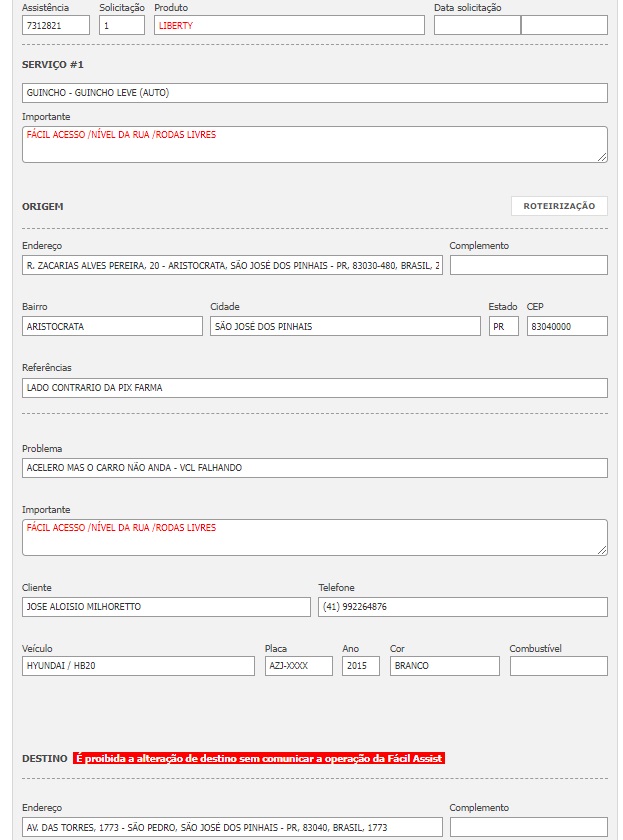Click the service field with GUINCHO LEVE

pyautogui.click(x=314, y=93)
